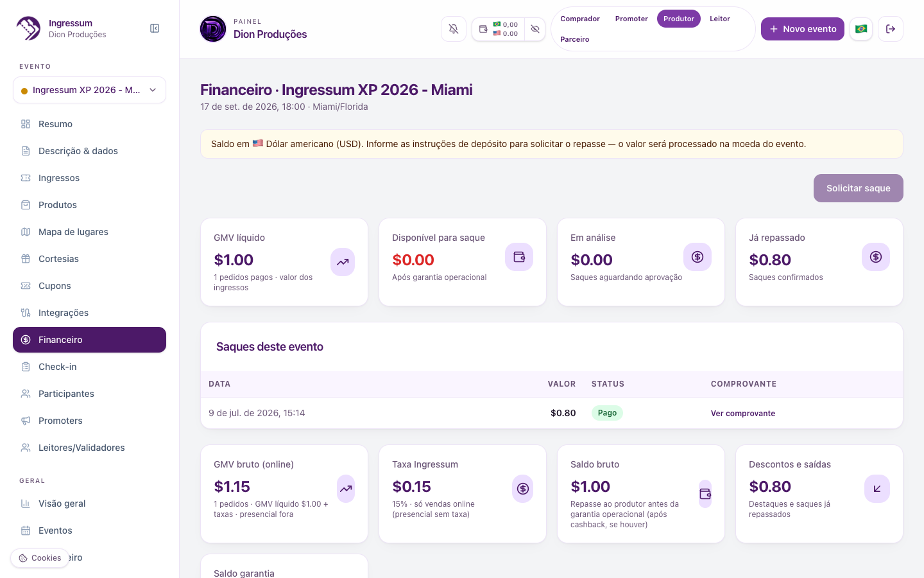Click the Resumo grid icon
Screen dimensions: 924x578
tap(26, 124)
